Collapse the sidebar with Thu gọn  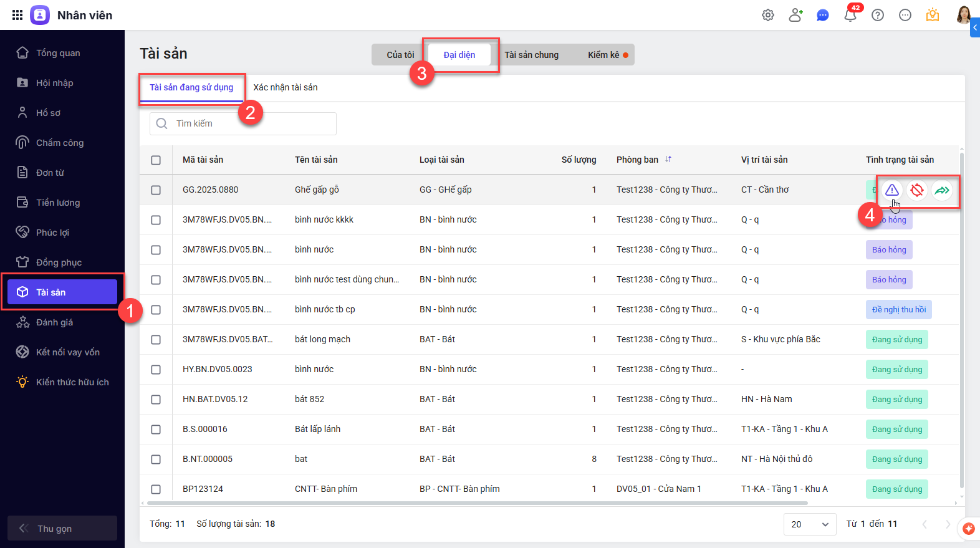[x=62, y=528]
